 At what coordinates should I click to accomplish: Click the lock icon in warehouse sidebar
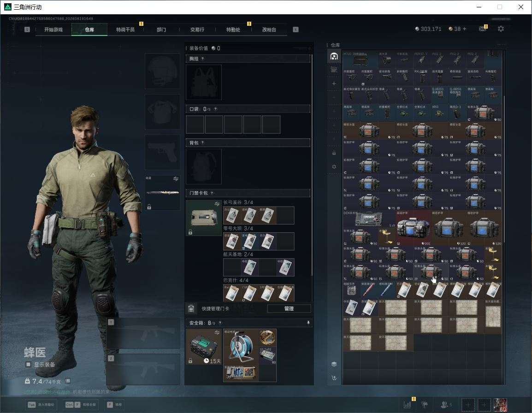click(334, 153)
